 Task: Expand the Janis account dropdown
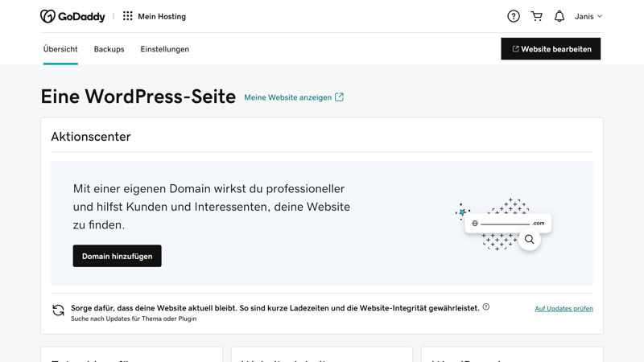pyautogui.click(x=588, y=16)
